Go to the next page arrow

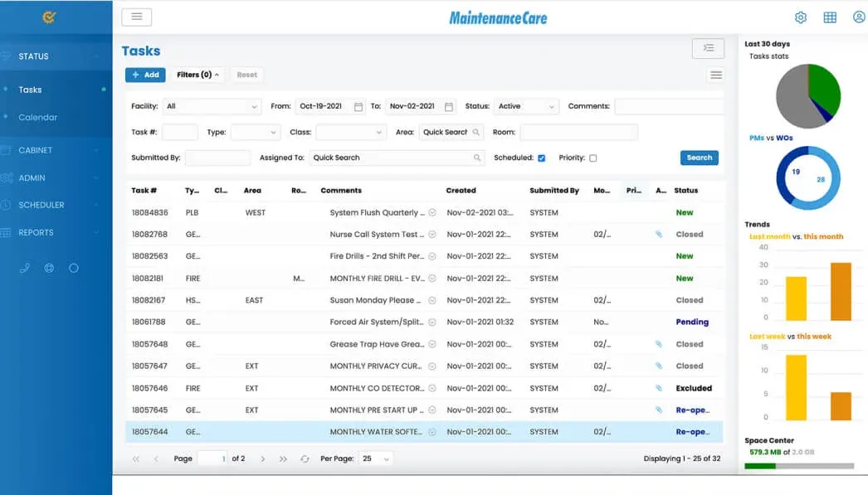262,459
